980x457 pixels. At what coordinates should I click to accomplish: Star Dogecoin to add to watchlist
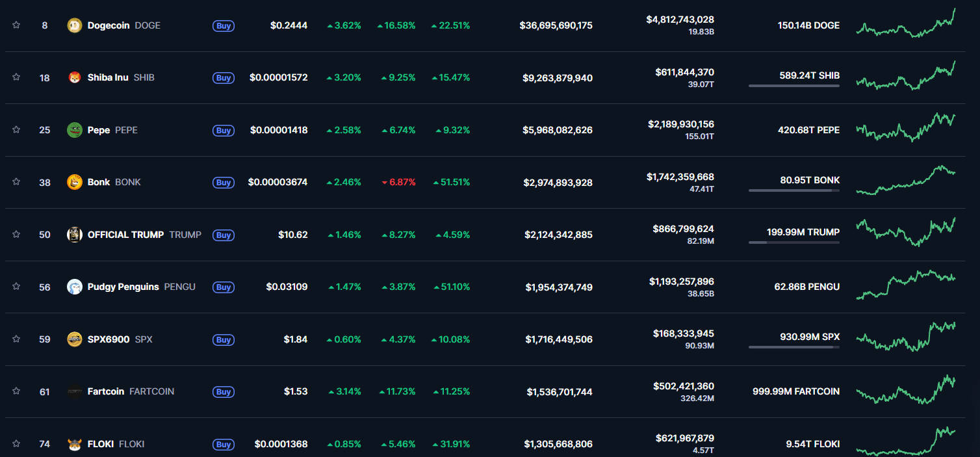coord(16,25)
